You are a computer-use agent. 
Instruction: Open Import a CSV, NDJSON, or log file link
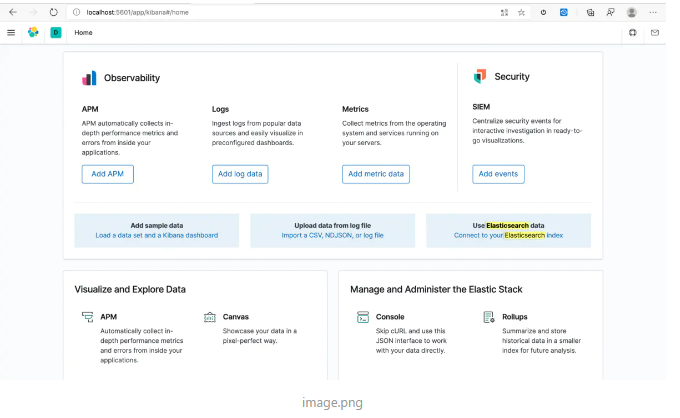(x=332, y=235)
